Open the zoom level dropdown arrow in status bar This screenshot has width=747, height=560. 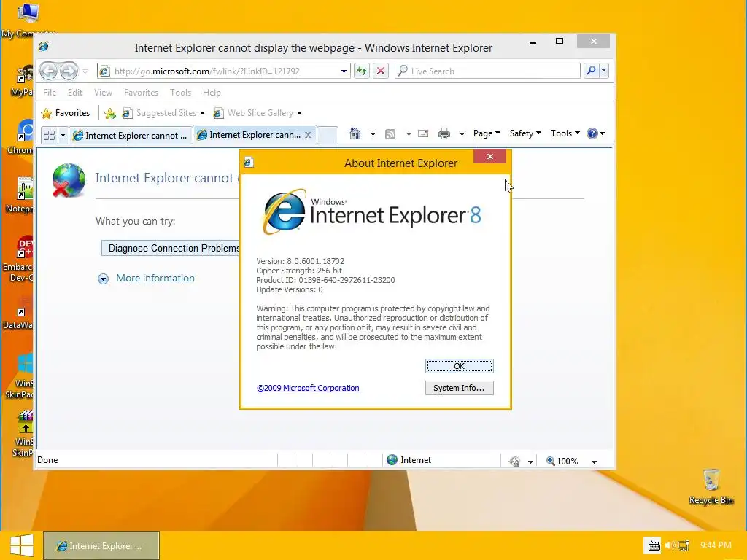(594, 462)
